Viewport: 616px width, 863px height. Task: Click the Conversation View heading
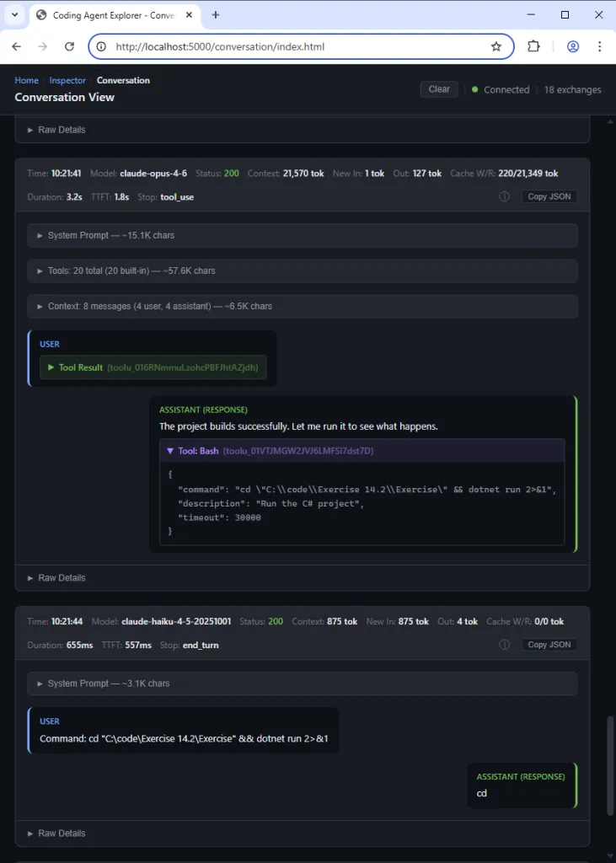(64, 98)
